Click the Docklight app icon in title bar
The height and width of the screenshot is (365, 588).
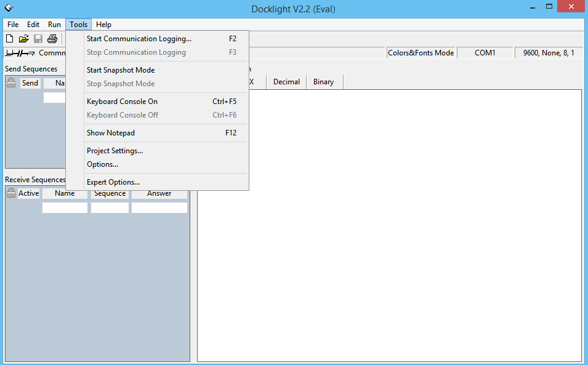click(x=9, y=8)
